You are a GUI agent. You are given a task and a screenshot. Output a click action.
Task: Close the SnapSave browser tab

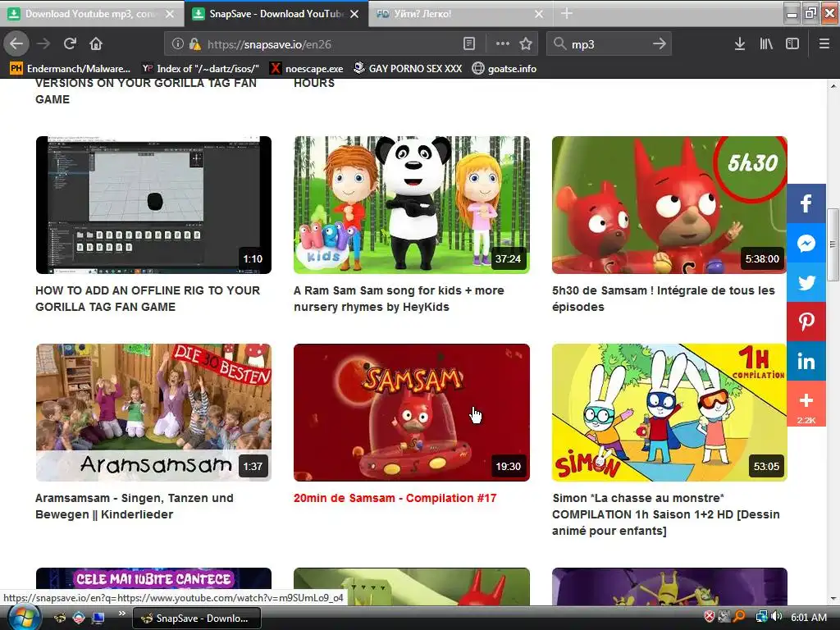pyautogui.click(x=354, y=14)
